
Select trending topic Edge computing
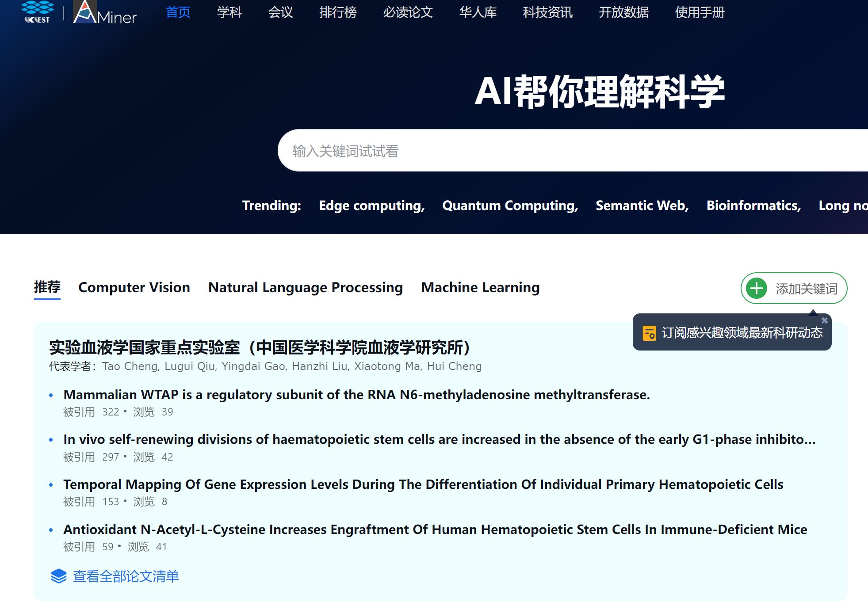[371, 206]
